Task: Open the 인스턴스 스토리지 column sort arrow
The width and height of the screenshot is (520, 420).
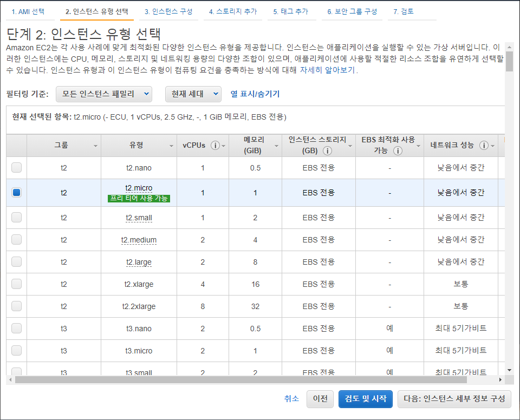Action: (350, 146)
